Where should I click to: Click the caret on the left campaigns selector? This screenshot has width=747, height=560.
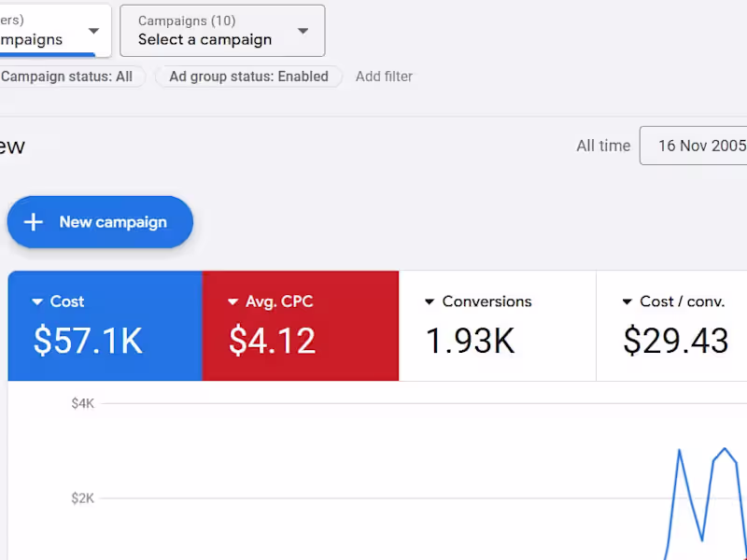click(92, 30)
